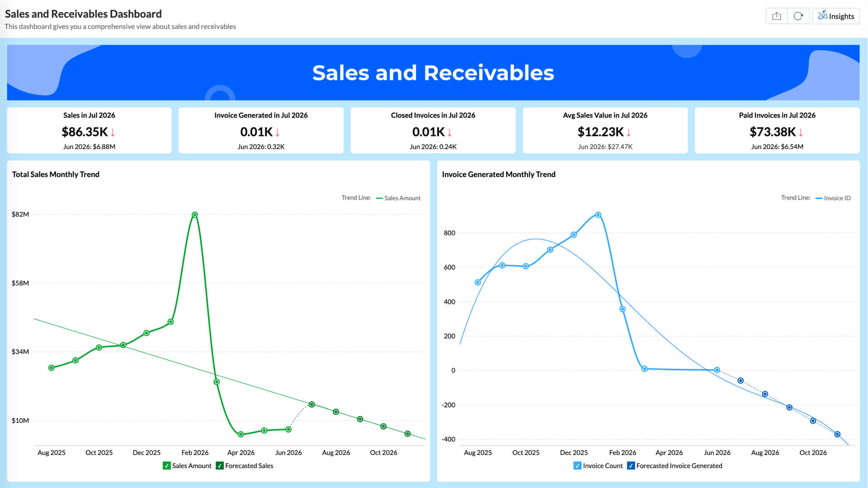Click the -400 y-axis label on invoice chart

click(x=448, y=439)
